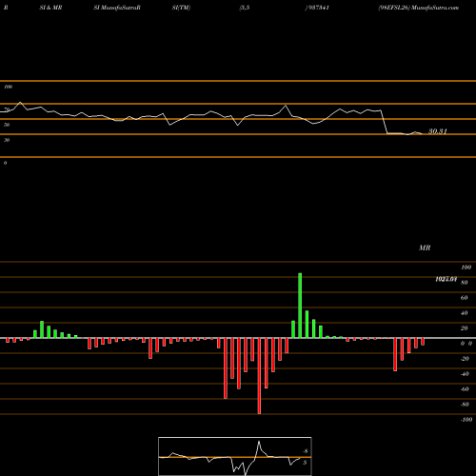Click the longest red histogram bar

pyautogui.click(x=259, y=376)
